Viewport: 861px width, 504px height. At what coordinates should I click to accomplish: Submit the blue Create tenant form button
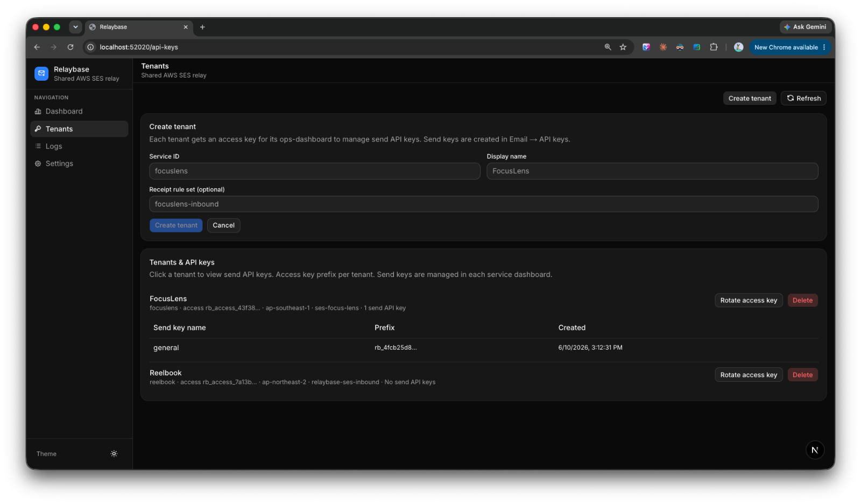176,225
